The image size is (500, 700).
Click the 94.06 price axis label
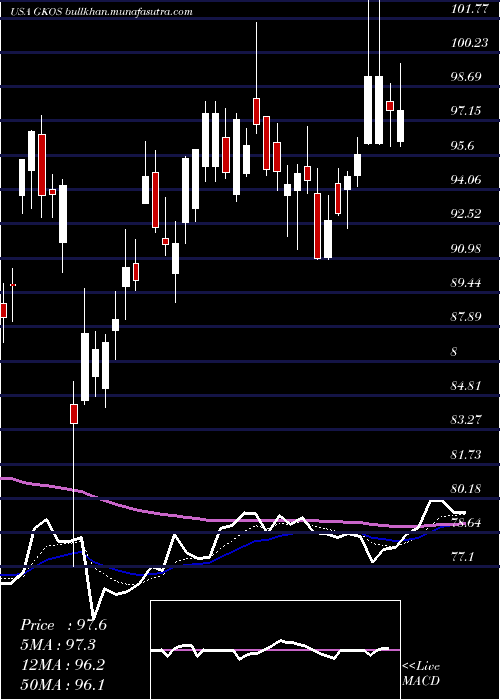coord(466,179)
